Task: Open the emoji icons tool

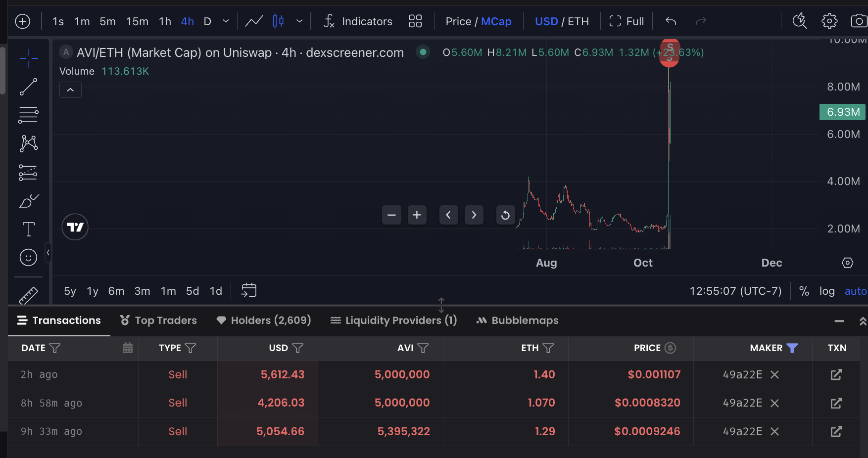Action: 28,257
